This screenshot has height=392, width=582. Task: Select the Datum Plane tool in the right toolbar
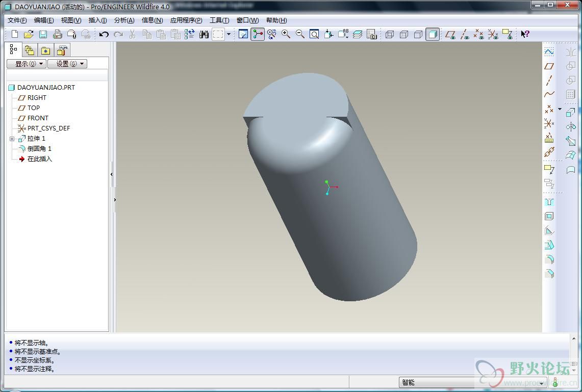pyautogui.click(x=549, y=66)
